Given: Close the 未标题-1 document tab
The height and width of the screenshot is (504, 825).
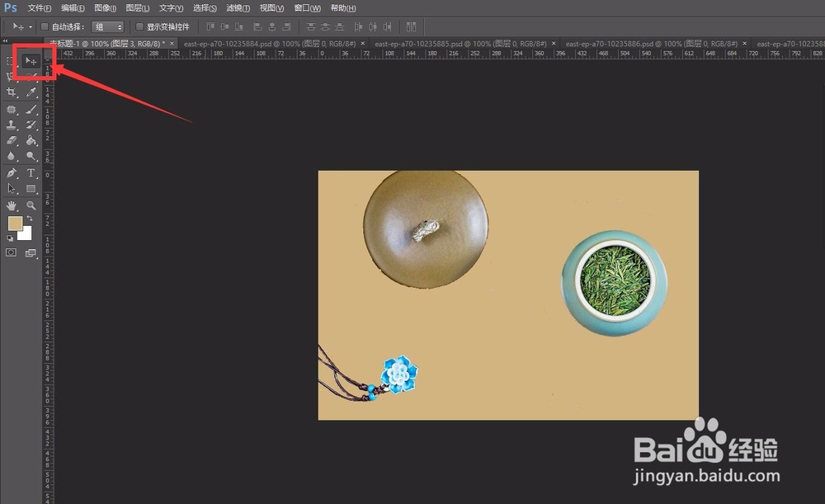Looking at the screenshot, I should pos(172,44).
